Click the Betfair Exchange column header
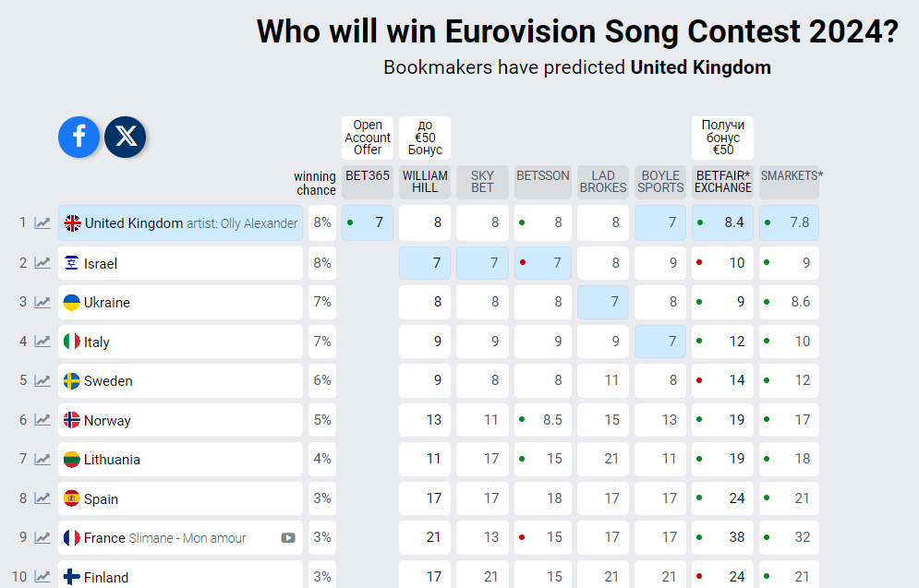The height and width of the screenshot is (588, 919). (x=723, y=182)
